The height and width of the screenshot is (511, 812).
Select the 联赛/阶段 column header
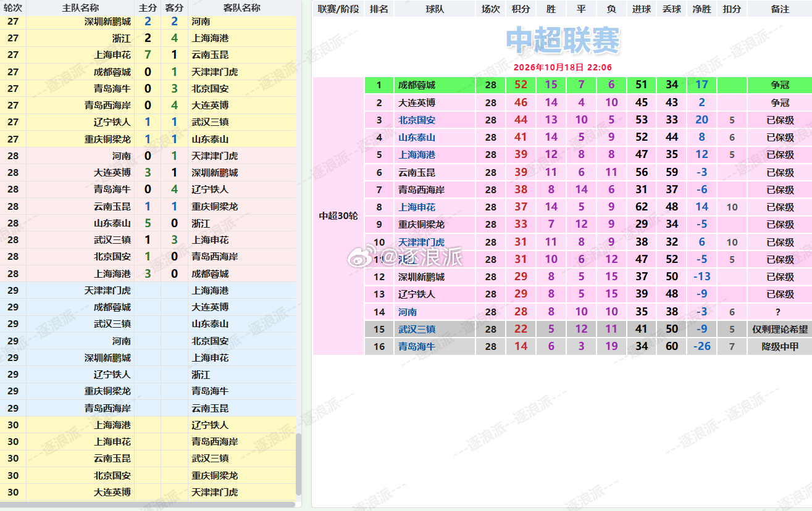point(338,9)
